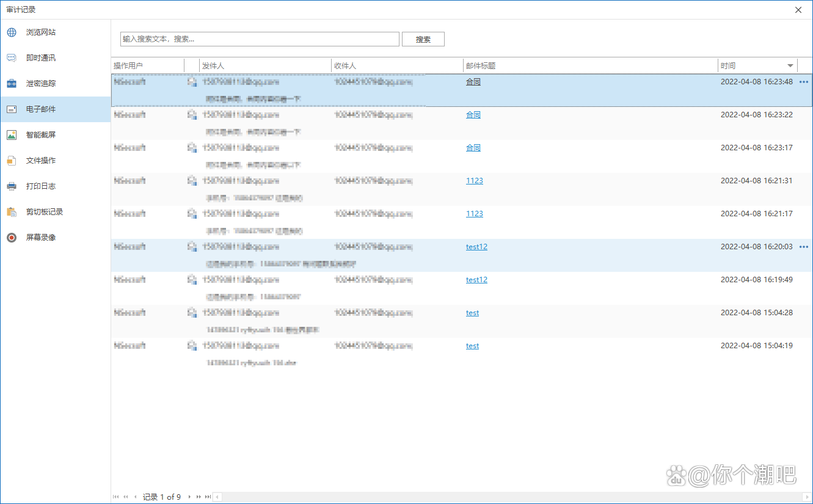Click the 屏幕录像 record icon

point(12,238)
